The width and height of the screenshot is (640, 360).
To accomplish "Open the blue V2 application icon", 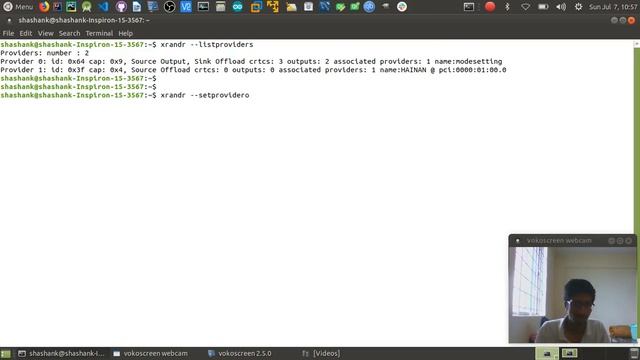I will coord(186,7).
